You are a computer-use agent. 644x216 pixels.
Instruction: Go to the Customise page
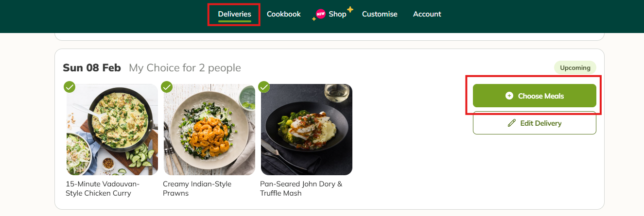pyautogui.click(x=380, y=14)
